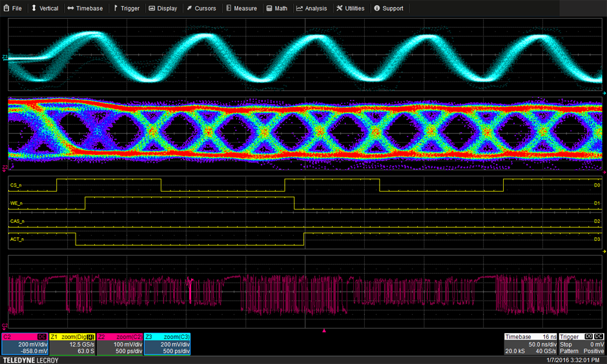
Task: Click the Measure menu ruler icon
Action: [x=229, y=8]
